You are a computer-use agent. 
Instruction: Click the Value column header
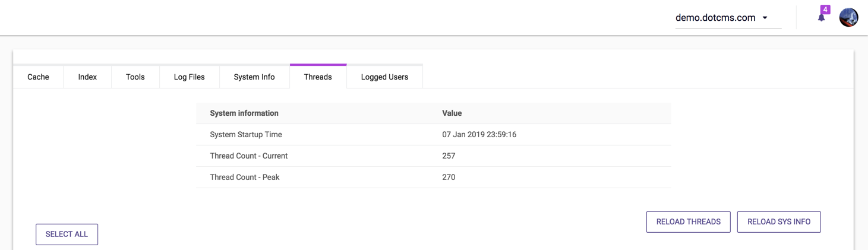[x=452, y=113]
